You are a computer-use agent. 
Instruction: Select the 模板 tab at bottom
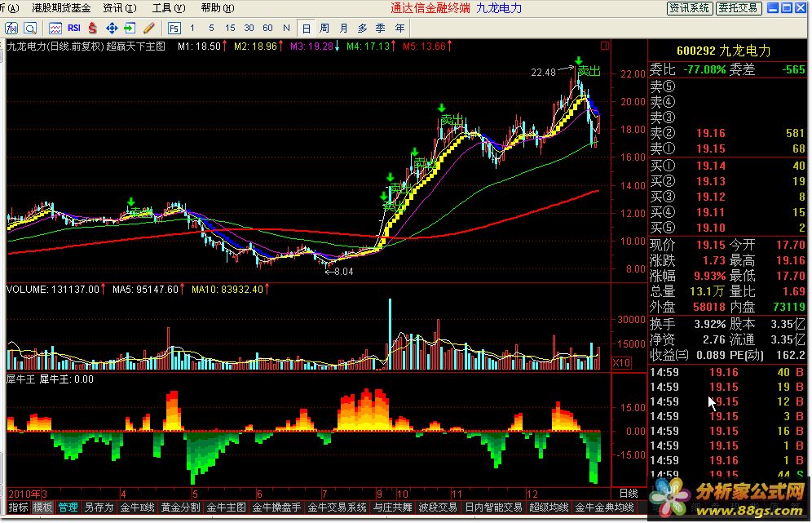click(42, 507)
